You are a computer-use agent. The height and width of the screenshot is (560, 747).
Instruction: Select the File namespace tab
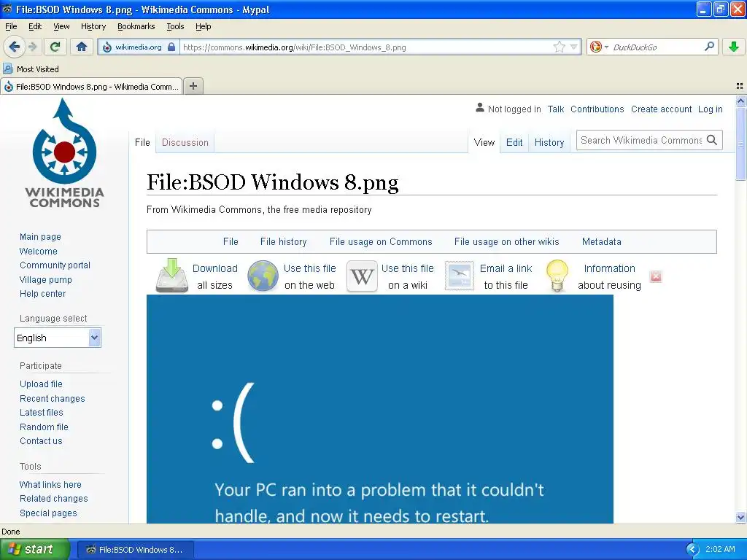tap(142, 142)
